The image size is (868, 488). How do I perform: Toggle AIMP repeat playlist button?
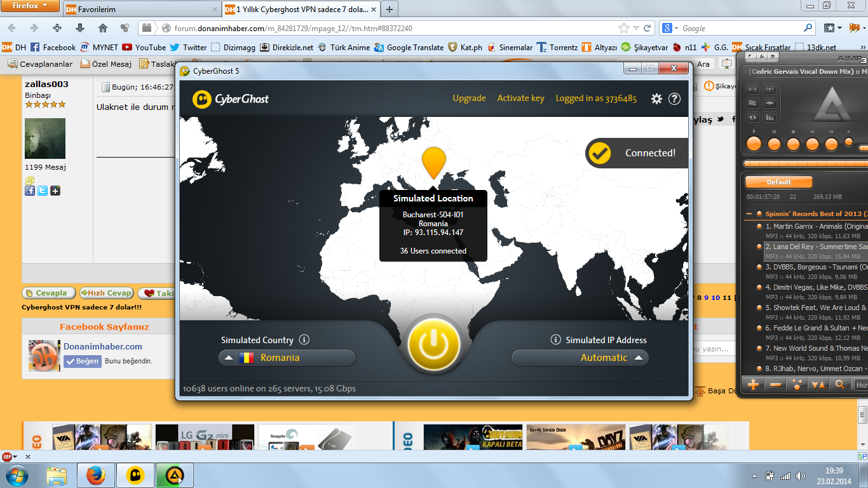[x=753, y=117]
